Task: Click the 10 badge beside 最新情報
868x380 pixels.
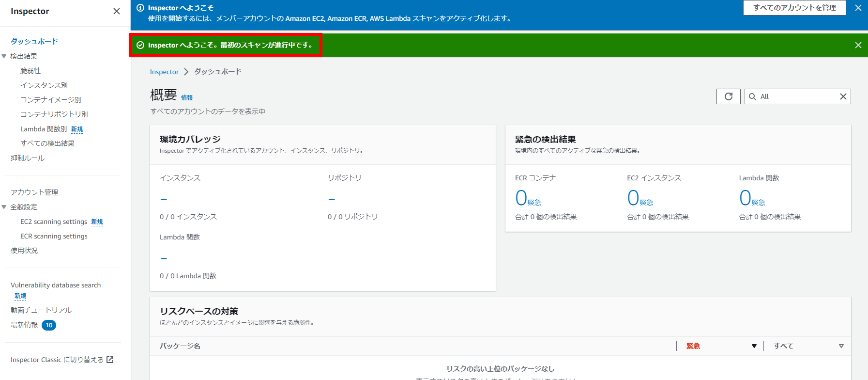Action: point(49,325)
